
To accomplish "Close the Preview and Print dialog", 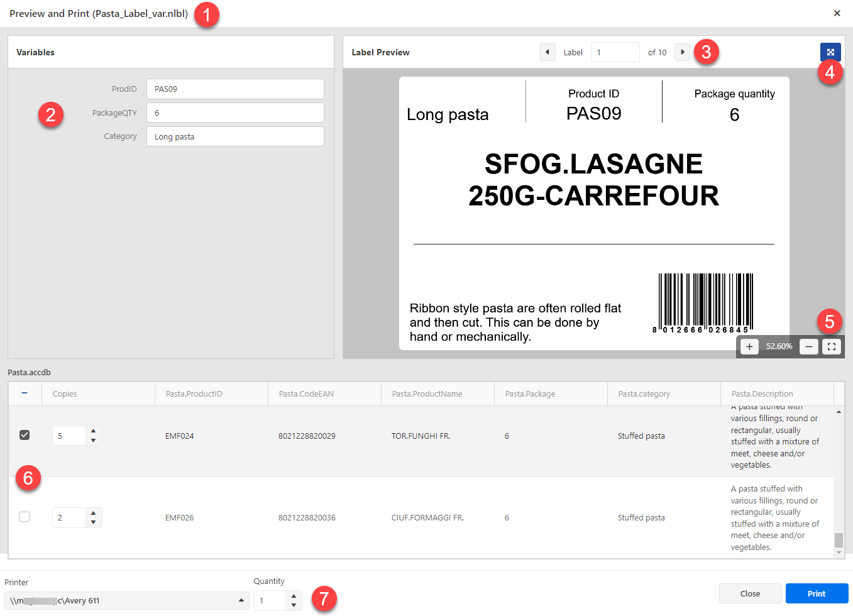I will pyautogui.click(x=837, y=13).
